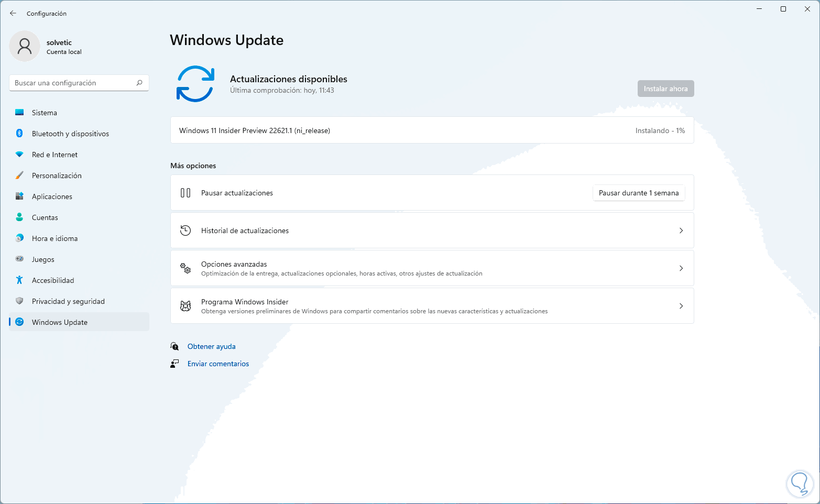Go to Juegos settings
The width and height of the screenshot is (820, 504).
(79, 259)
